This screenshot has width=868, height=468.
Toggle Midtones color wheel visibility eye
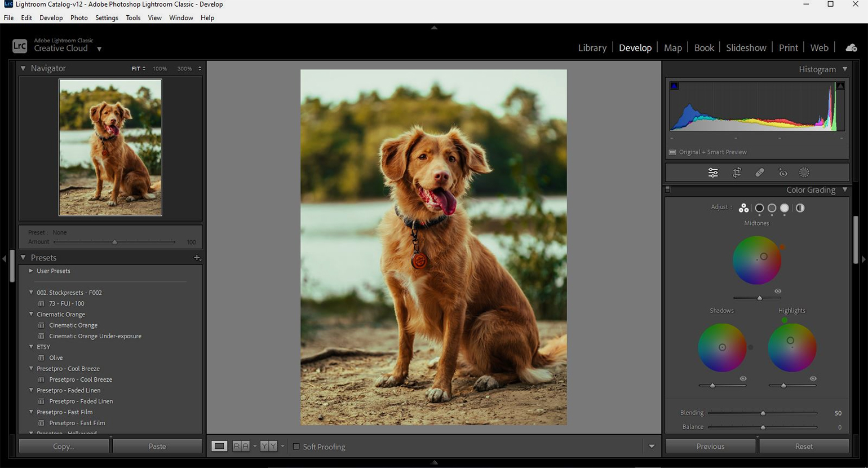click(x=778, y=291)
